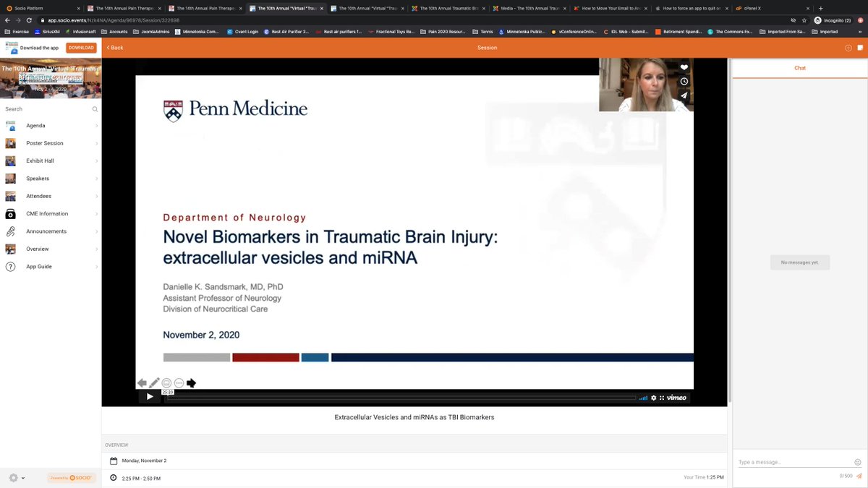
Task: Open Vimeo player settings gear
Action: click(653, 397)
